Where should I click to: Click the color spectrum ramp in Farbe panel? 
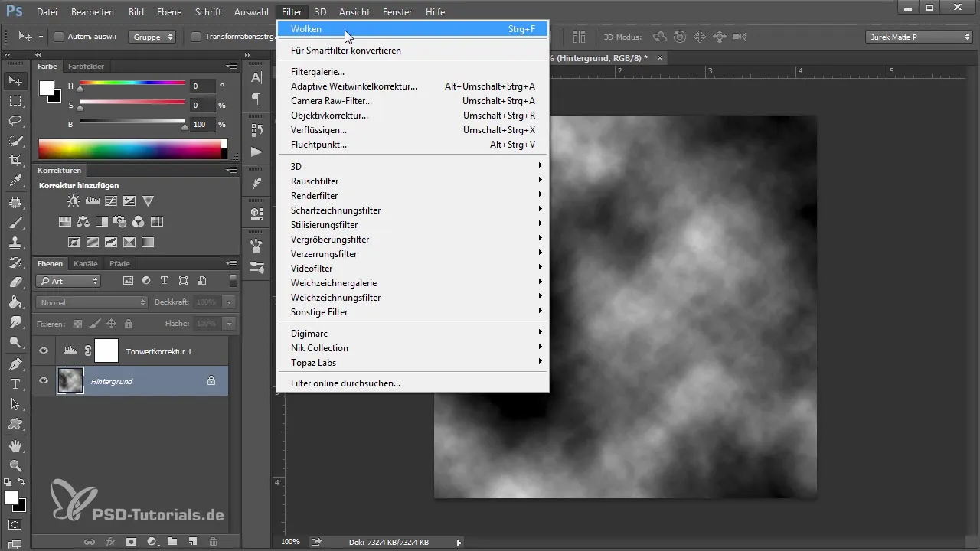[x=130, y=148]
